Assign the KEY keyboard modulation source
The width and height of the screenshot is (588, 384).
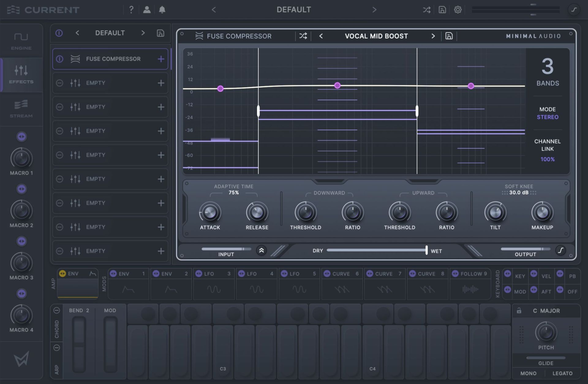(507, 274)
